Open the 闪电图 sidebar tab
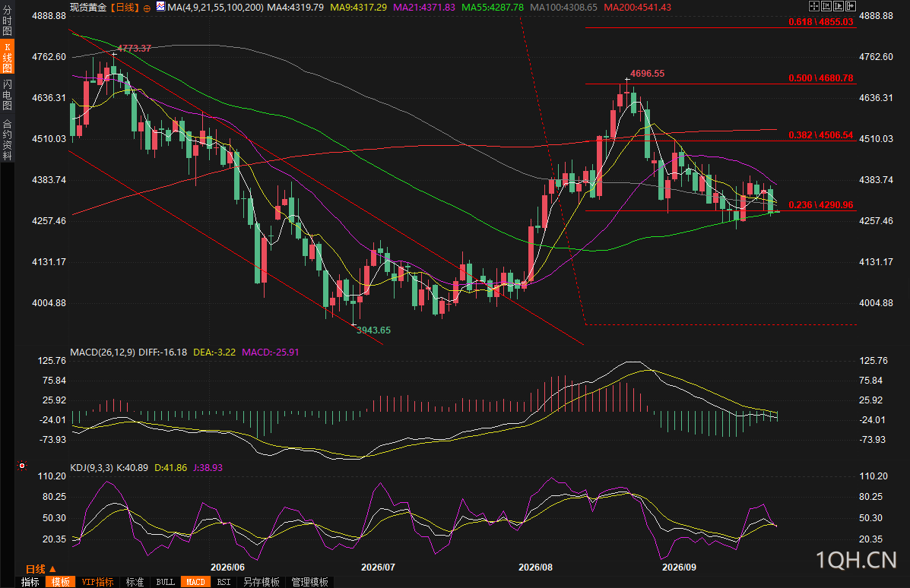The height and width of the screenshot is (588, 910). (7, 94)
